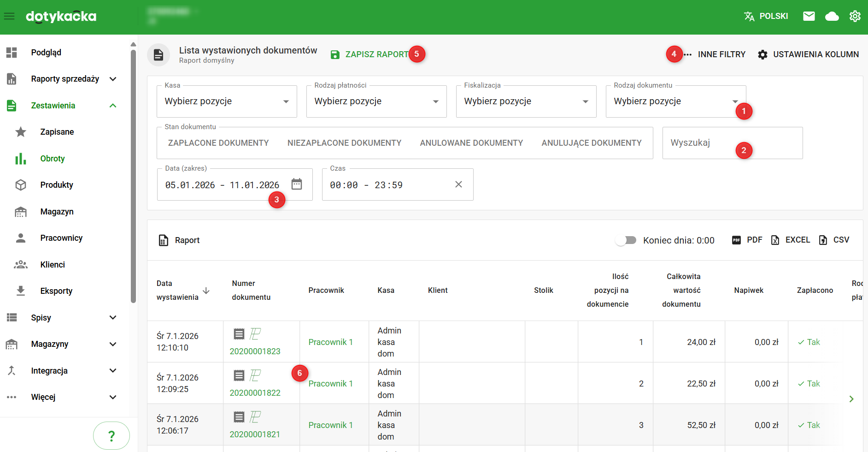868x452 pixels.
Task: Export report as EXCEL
Action: (791, 240)
